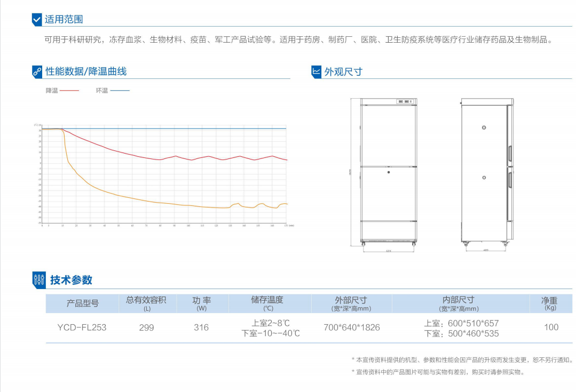Image resolution: width=576 pixels, height=392 pixels.
Task: Click the checkmark icon beside 适用范围
Action: tap(37, 20)
